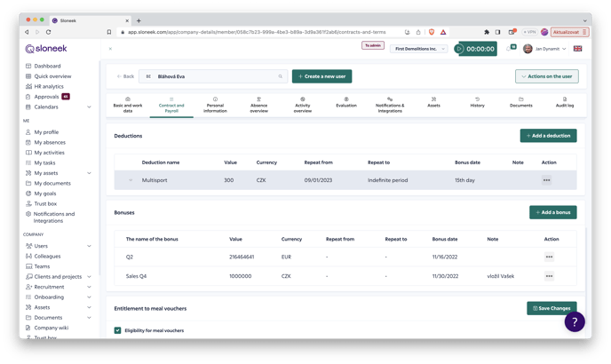The height and width of the screenshot is (364, 611).
Task: Open action menu for Q2 bonus
Action: coord(549,257)
